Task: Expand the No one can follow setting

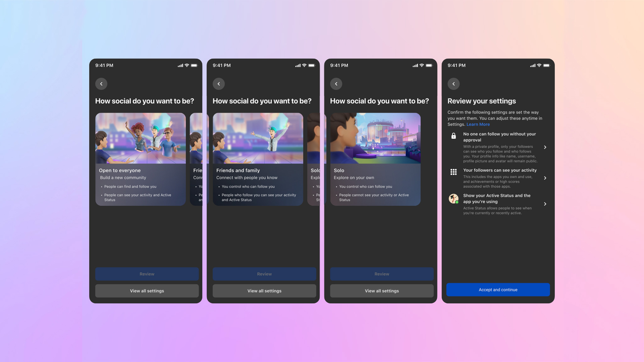Action: [x=545, y=147]
